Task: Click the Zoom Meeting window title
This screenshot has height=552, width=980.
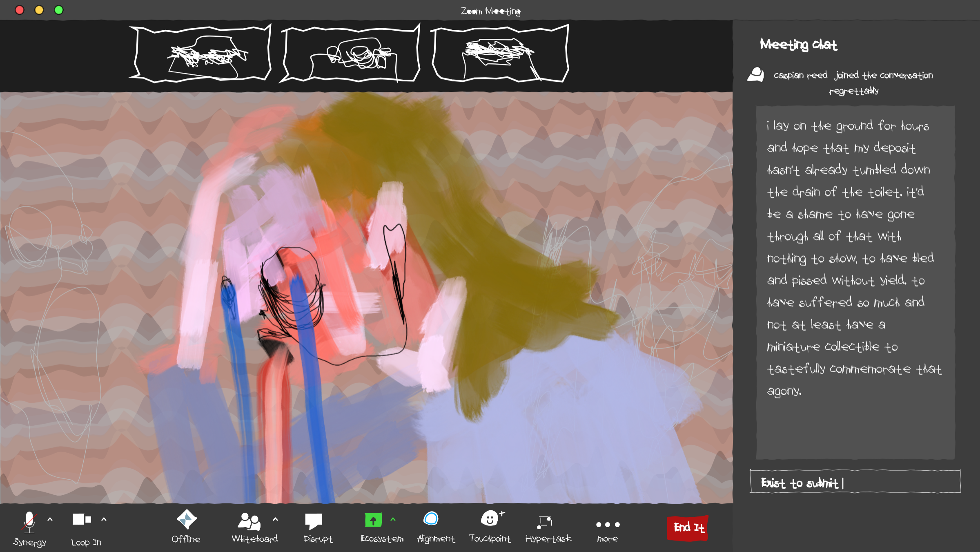Action: [490, 11]
